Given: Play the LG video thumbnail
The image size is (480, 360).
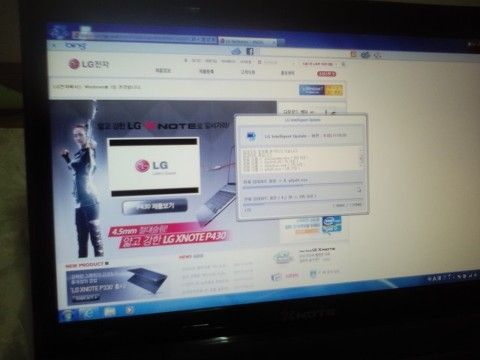Looking at the screenshot, I should tap(154, 166).
